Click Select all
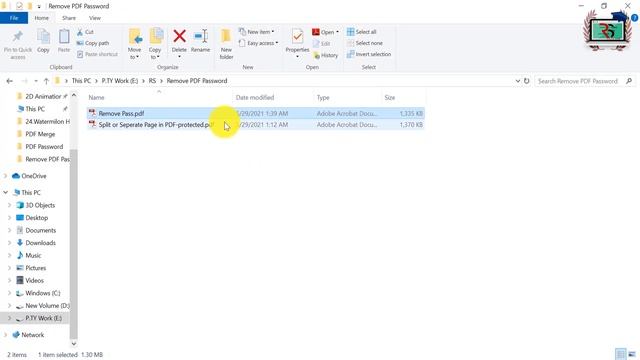 tap(361, 31)
